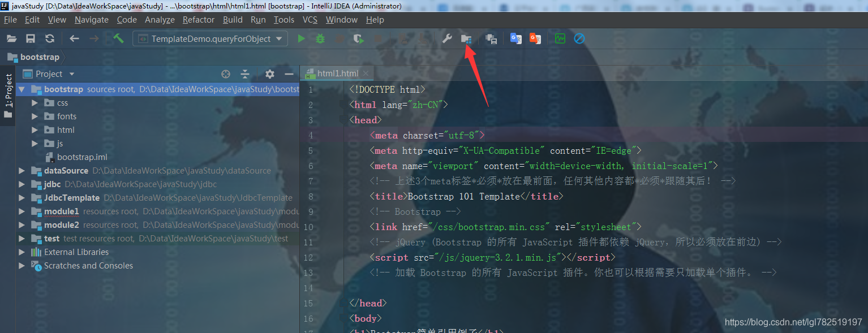Locate opened file with crosshair icon

[x=226, y=74]
